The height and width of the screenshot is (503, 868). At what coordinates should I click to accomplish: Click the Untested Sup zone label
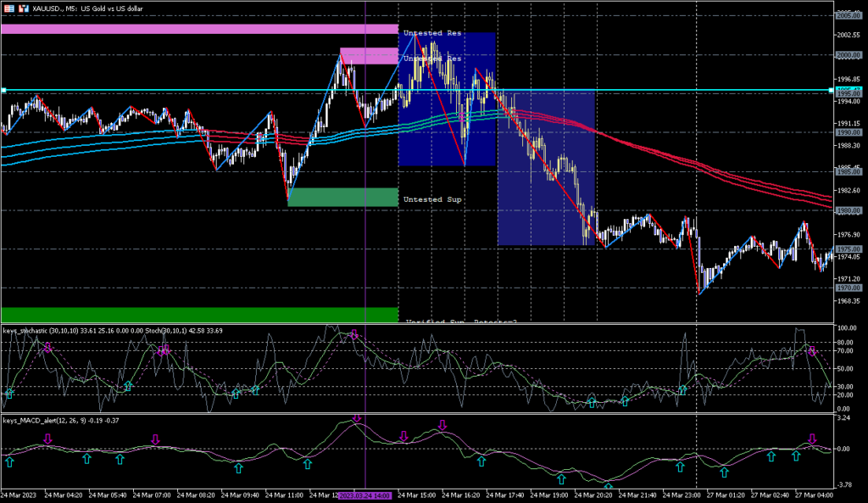point(432,198)
